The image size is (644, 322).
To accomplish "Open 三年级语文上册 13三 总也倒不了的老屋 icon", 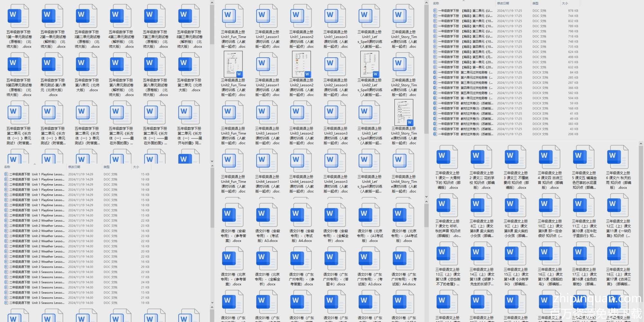I will tap(447, 254).
